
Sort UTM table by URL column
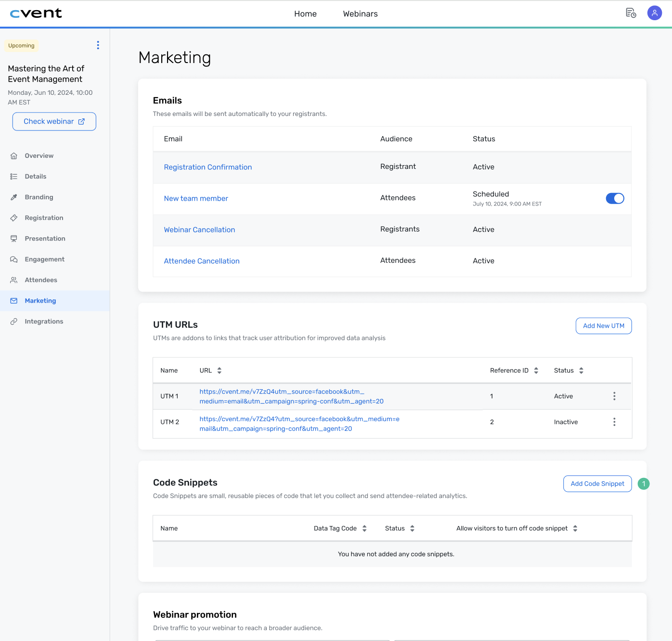pos(220,371)
